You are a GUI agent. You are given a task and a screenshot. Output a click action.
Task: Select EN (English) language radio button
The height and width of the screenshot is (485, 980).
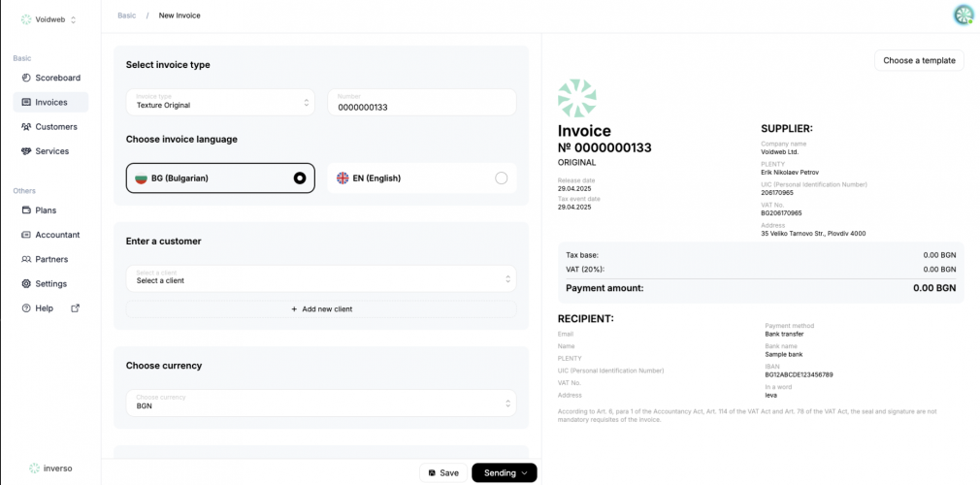502,178
